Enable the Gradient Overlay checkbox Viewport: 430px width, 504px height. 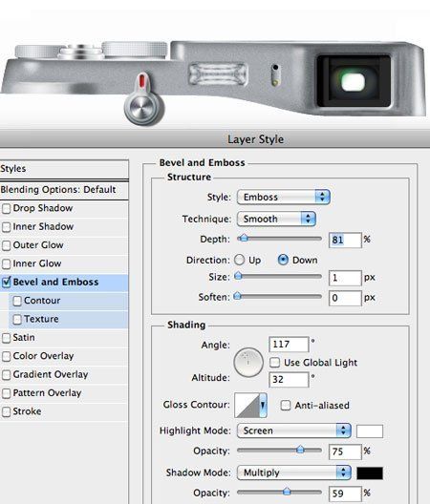point(6,375)
